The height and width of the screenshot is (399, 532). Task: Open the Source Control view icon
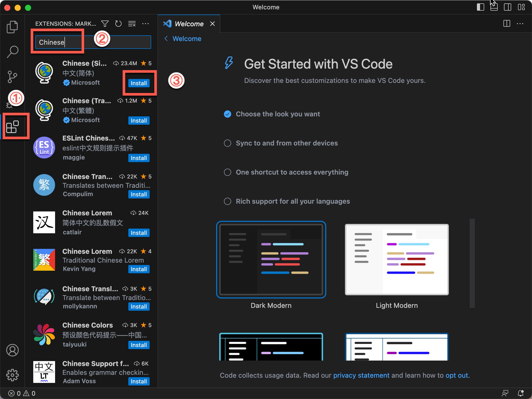[12, 77]
